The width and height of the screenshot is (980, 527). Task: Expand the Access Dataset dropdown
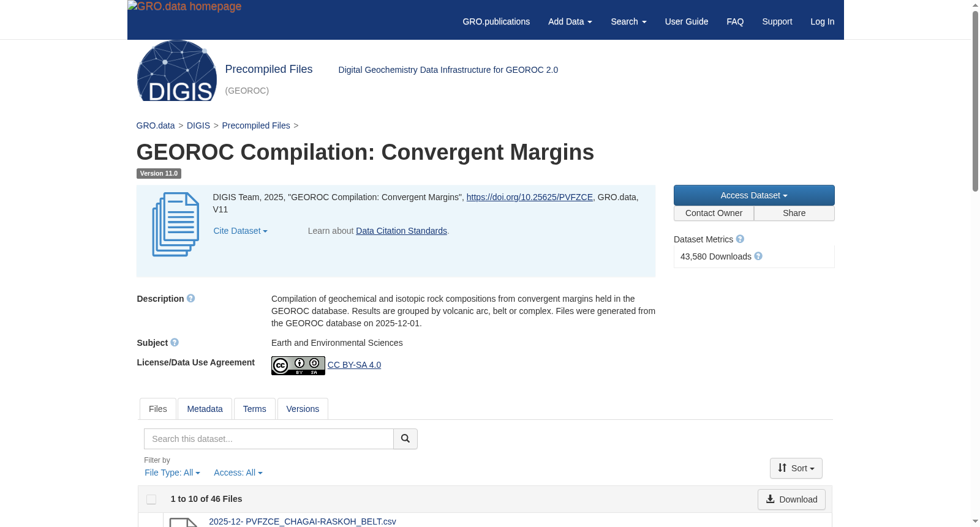tap(754, 195)
